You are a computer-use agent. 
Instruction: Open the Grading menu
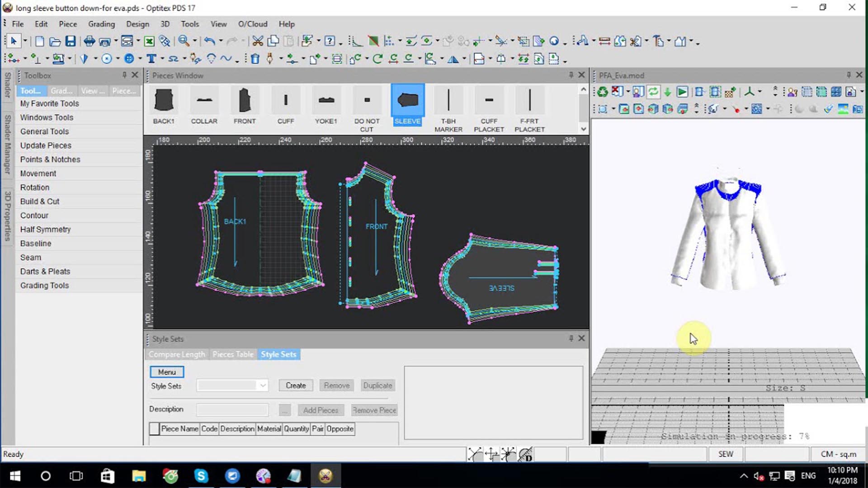101,24
